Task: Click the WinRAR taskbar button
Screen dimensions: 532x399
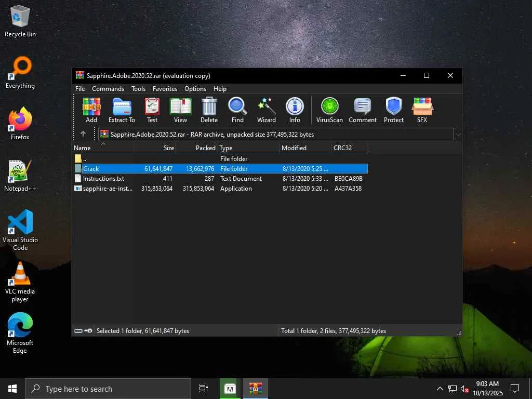Action: point(256,389)
